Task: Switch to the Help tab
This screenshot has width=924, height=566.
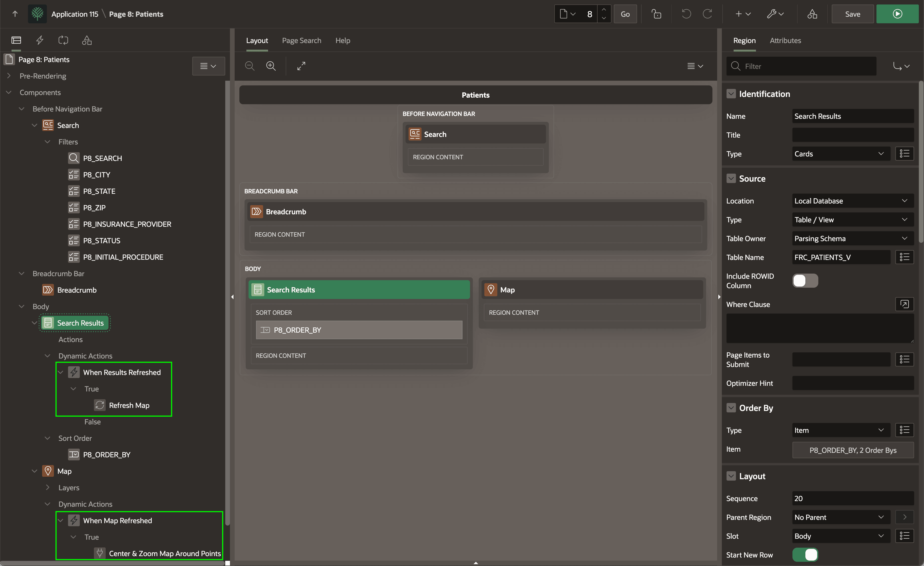Action: (x=342, y=40)
